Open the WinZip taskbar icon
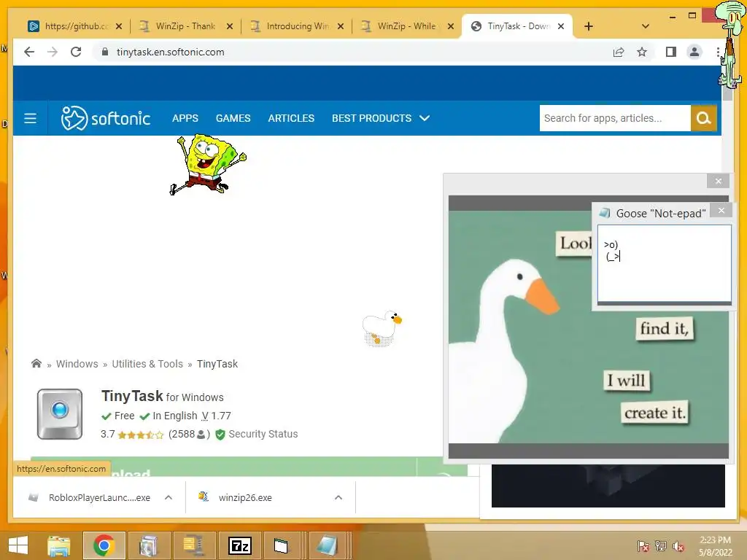Screen dimensions: 747x560 pyautogui.click(x=193, y=545)
